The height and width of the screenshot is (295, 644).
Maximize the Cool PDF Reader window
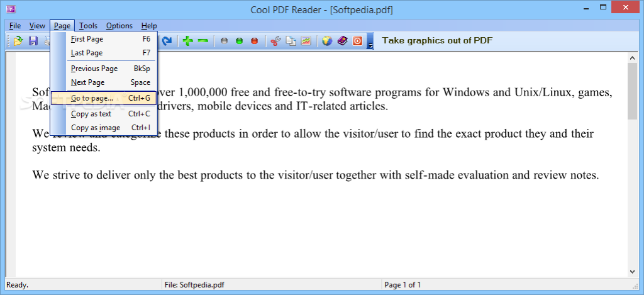(603, 8)
